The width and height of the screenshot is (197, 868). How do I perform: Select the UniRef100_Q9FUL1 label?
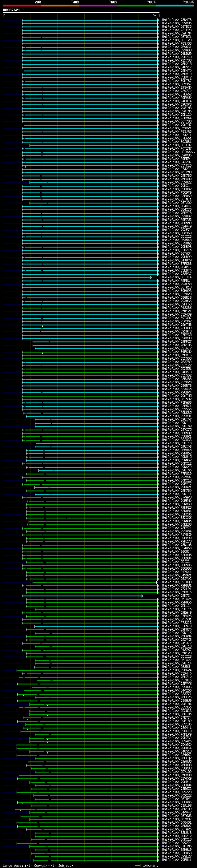coord(177,860)
